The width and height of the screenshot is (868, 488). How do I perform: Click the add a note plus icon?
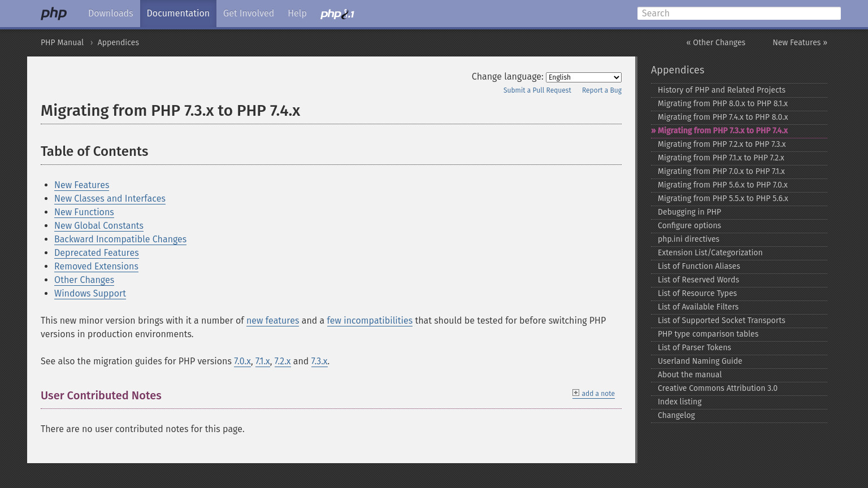(x=576, y=393)
